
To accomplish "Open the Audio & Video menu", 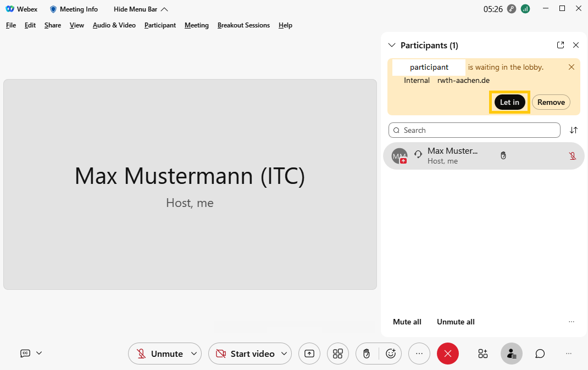I will click(x=114, y=25).
